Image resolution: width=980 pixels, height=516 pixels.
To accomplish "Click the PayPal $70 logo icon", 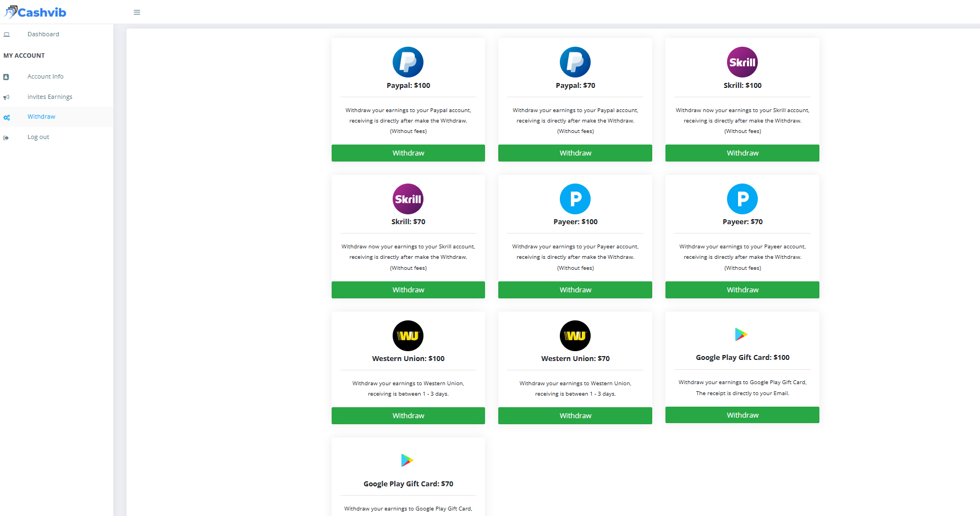I will [575, 62].
